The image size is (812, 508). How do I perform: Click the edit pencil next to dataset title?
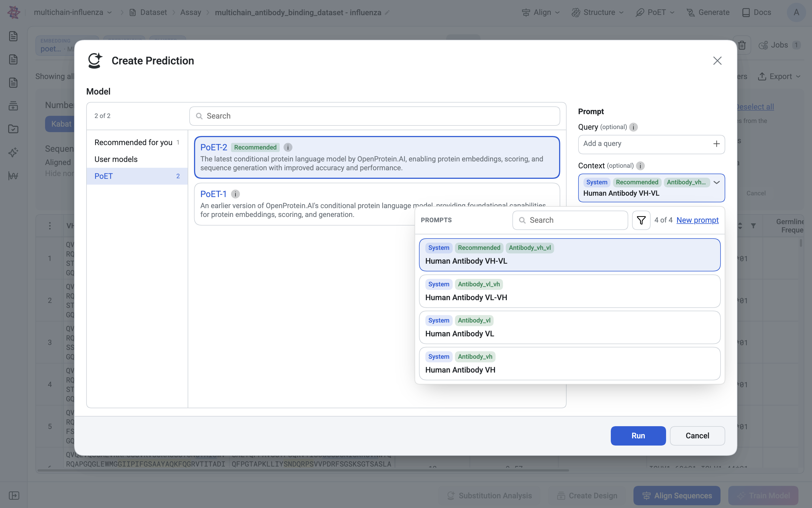tap(387, 12)
